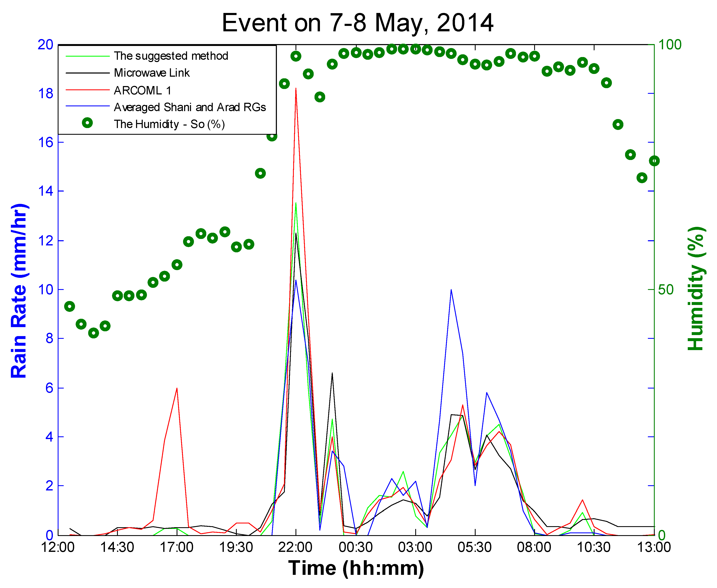Click the red peak at 17:00 reaching 6

tap(177, 389)
